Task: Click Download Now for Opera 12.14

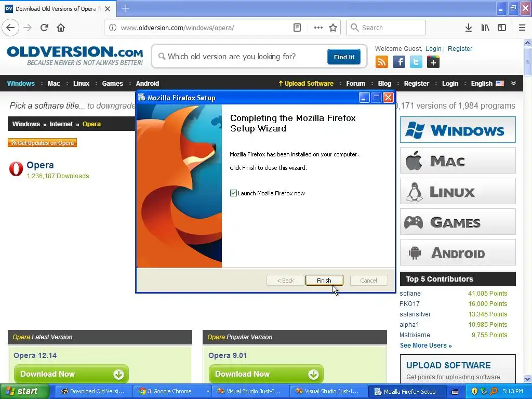Action: click(71, 374)
